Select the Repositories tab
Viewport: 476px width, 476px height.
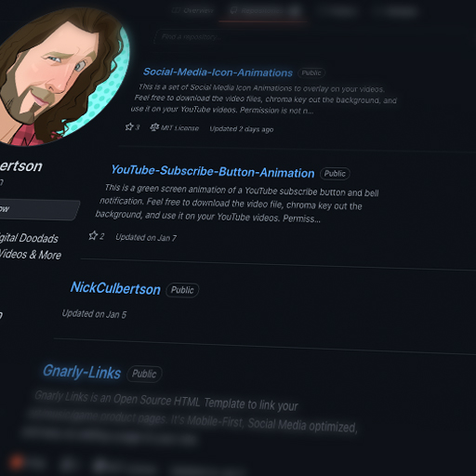[263, 11]
